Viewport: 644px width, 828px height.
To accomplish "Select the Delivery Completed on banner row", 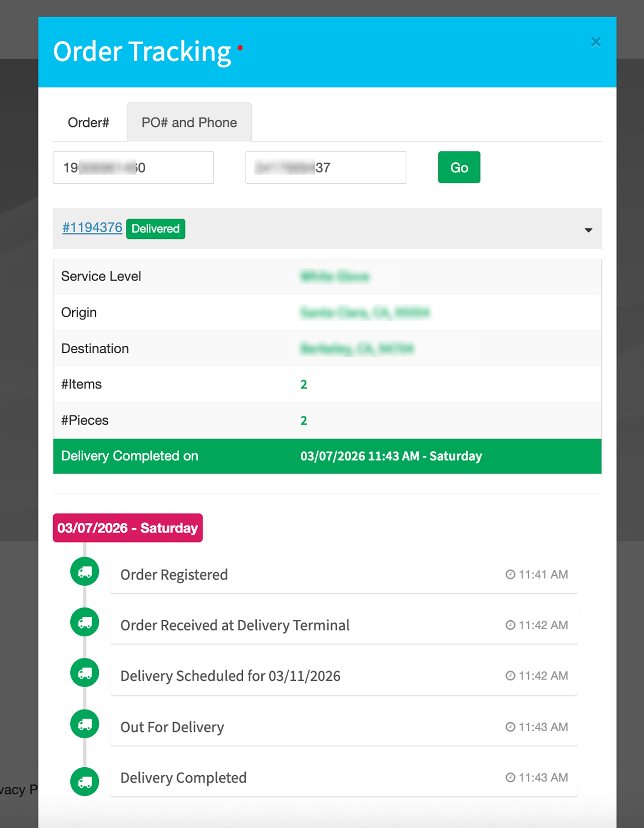I will pyautogui.click(x=327, y=456).
